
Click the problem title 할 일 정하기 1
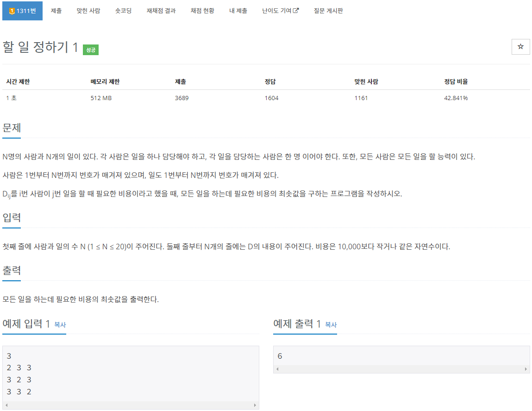(x=39, y=48)
